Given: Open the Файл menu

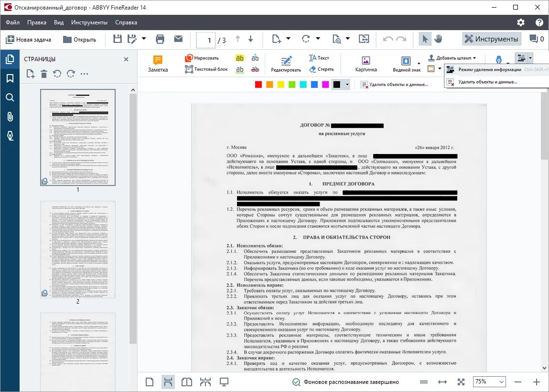Looking at the screenshot, I should tap(12, 22).
